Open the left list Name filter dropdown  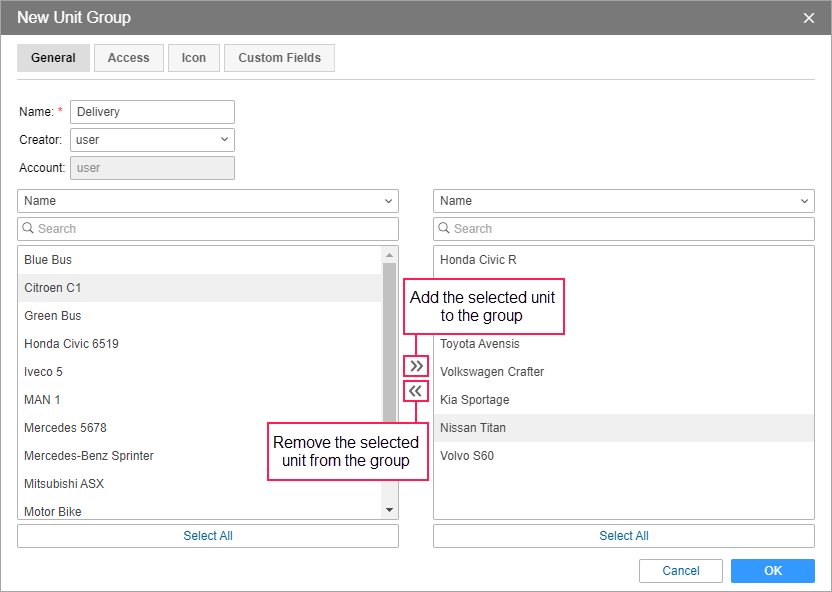208,201
